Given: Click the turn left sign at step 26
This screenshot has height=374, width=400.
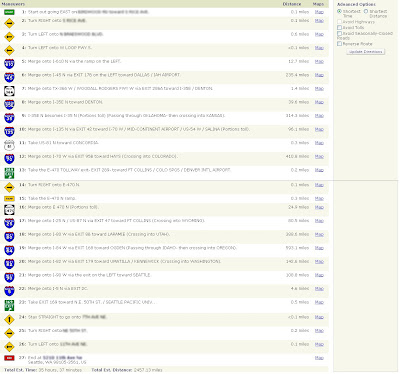Looking at the screenshot, I should pos(9,347).
